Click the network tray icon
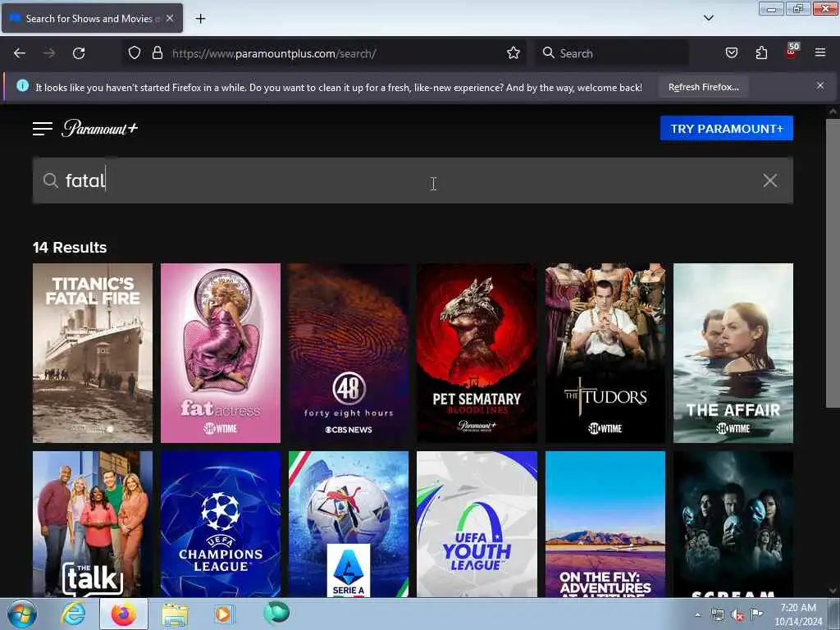The image size is (840, 630). (717, 615)
